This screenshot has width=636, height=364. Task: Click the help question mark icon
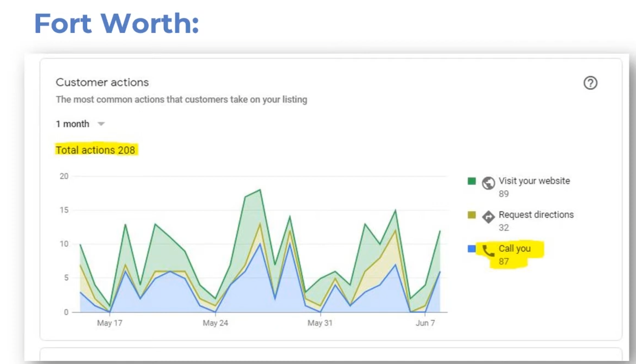[590, 83]
